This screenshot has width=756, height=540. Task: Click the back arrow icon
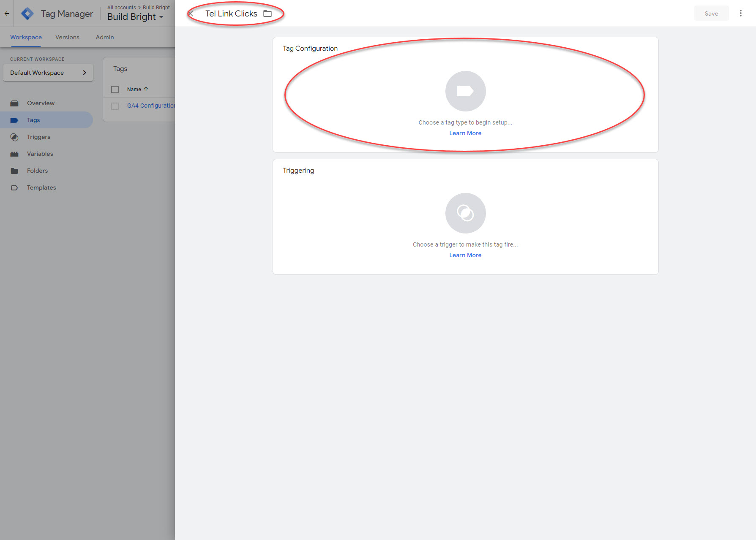pos(7,14)
